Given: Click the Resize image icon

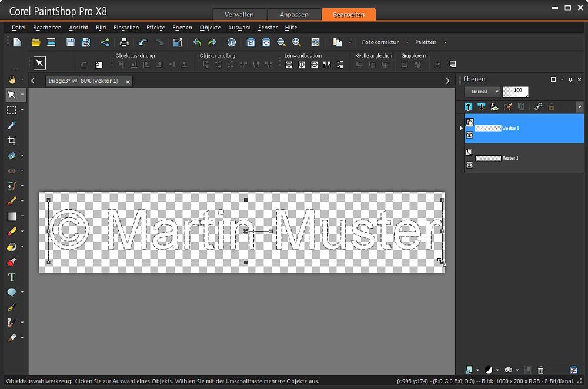Looking at the screenshot, I should (178, 42).
